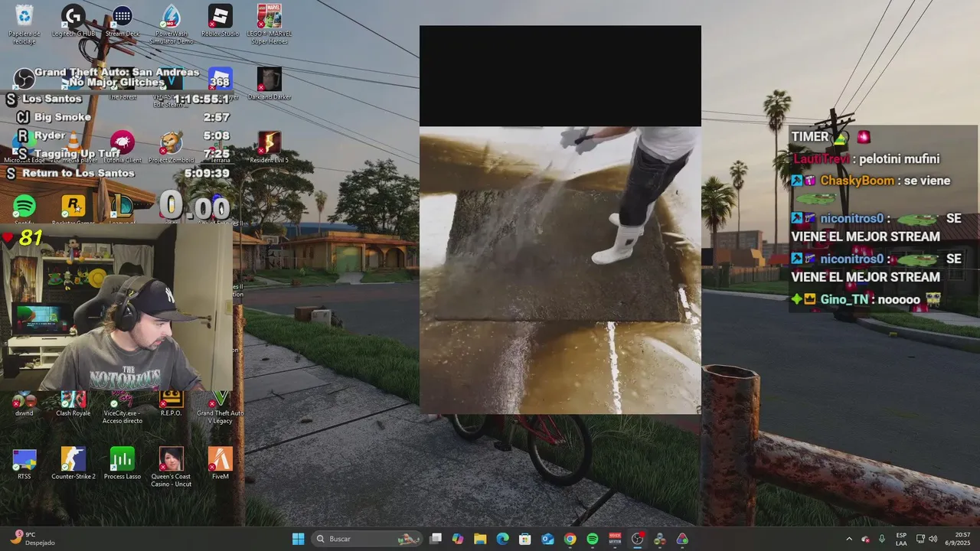980x551 pixels.
Task: Switch to OBS Studio on the taskbar
Action: (x=637, y=539)
